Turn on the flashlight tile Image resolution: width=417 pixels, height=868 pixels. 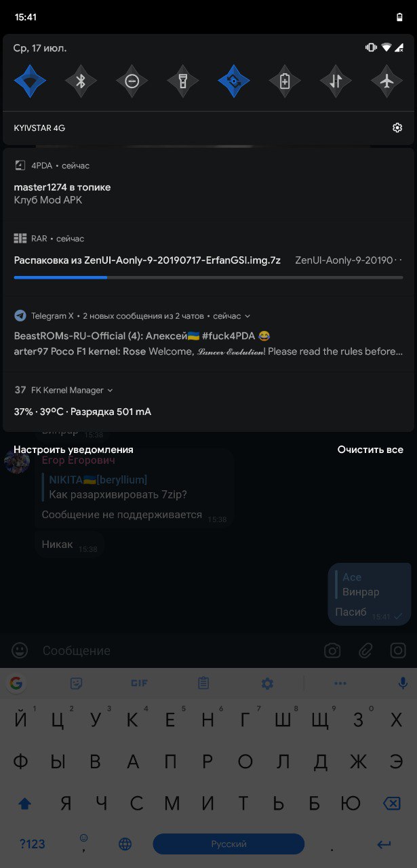click(183, 81)
